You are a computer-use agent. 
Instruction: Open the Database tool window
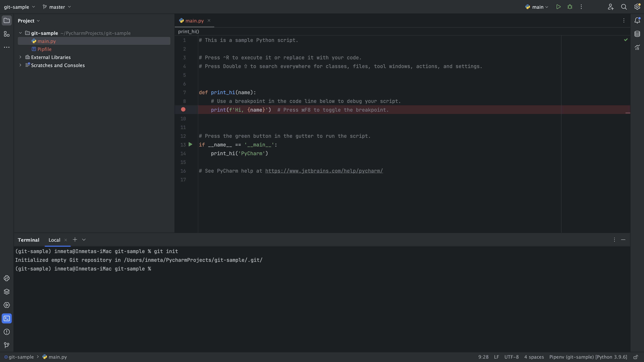click(637, 34)
